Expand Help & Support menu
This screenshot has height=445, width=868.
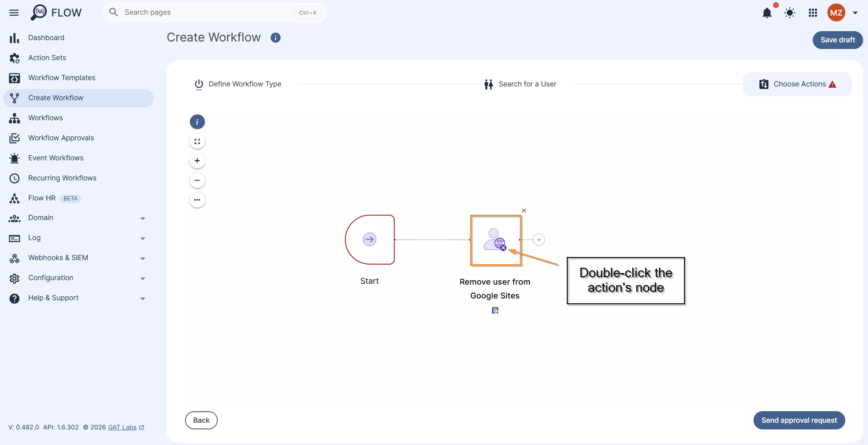tap(78, 298)
